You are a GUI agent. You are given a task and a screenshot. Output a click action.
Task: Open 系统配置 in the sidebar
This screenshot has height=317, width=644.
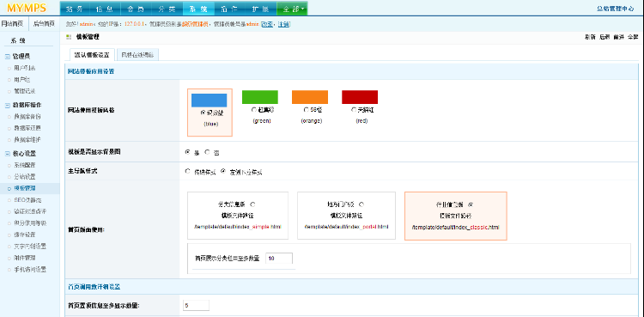point(25,165)
